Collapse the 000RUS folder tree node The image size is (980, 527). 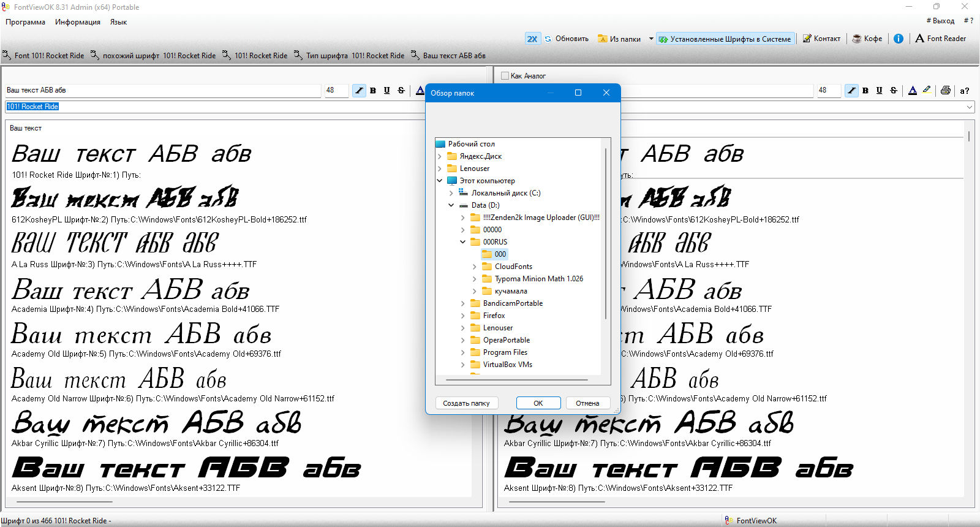point(463,242)
